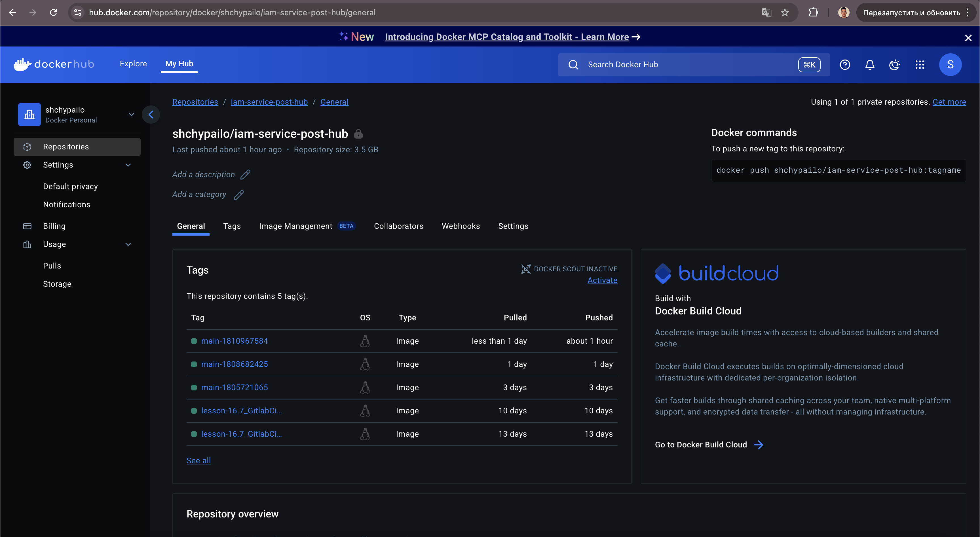Screen dimensions: 980x537
Task: Click the iam-service-post-hub breadcrumb link
Action: coord(269,102)
